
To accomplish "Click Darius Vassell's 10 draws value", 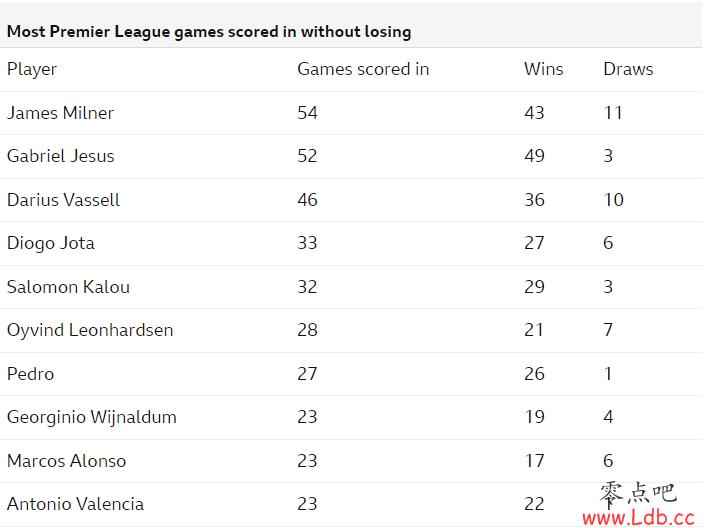I will tap(613, 200).
